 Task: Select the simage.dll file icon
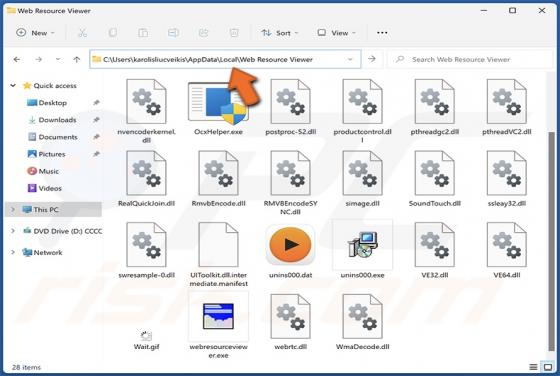pyautogui.click(x=362, y=173)
